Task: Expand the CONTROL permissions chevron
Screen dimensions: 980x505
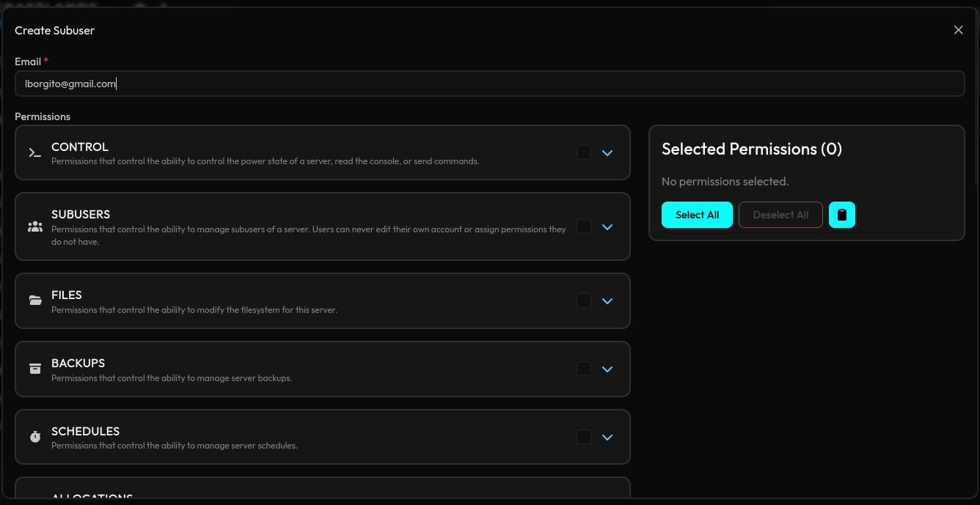Action: [x=607, y=153]
